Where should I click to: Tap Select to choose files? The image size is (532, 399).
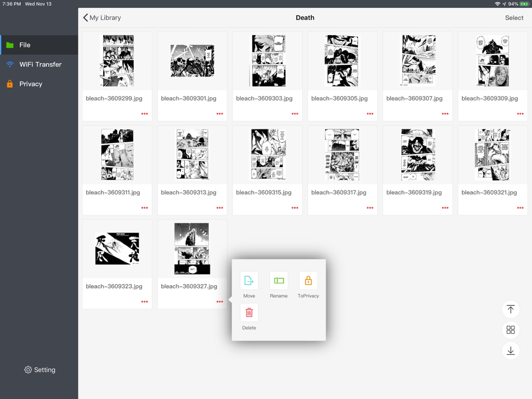tap(514, 18)
